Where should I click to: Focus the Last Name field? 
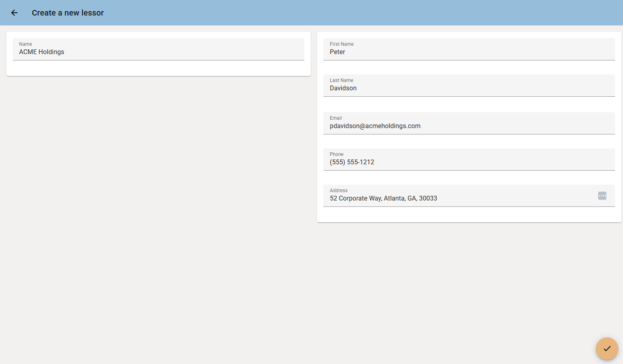(469, 86)
